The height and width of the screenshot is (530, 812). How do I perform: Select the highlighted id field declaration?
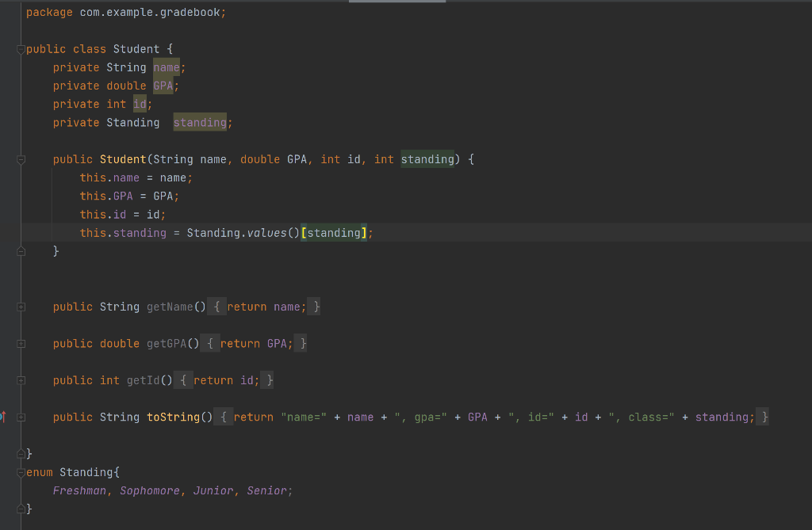click(140, 104)
